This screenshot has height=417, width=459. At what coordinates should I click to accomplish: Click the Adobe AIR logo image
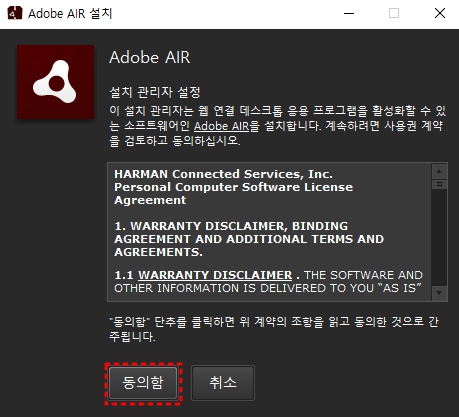click(x=56, y=82)
